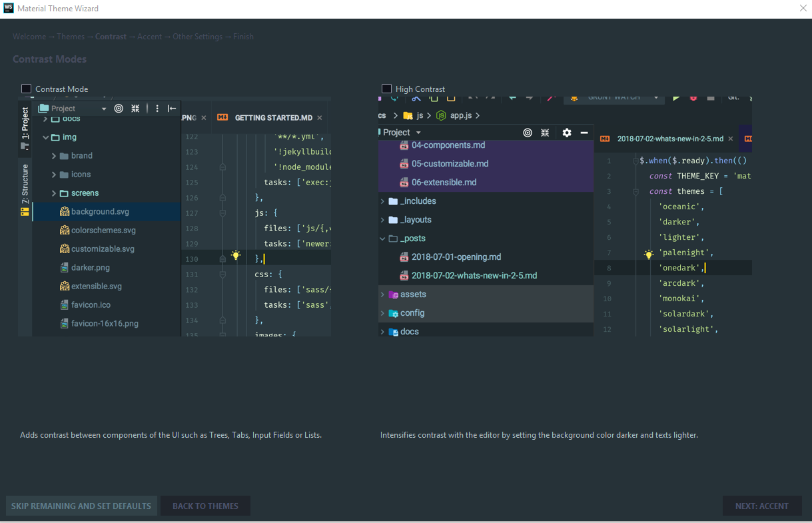Click 'onedark' string in code editor
The height and width of the screenshot is (523, 812).
click(679, 268)
